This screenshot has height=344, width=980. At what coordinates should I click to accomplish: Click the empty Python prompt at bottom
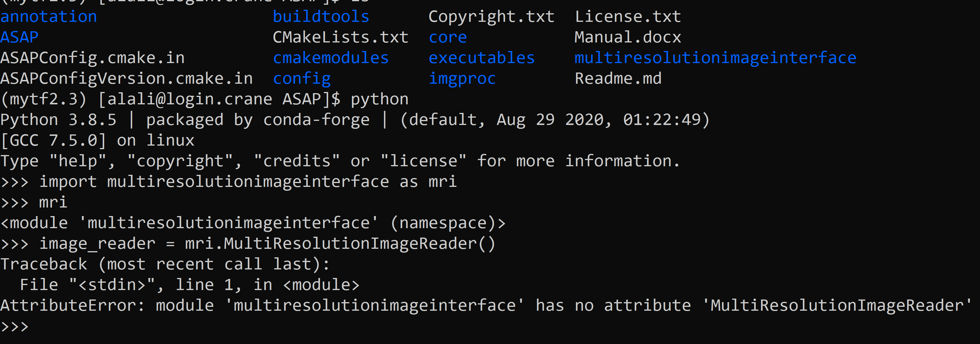pos(14,327)
